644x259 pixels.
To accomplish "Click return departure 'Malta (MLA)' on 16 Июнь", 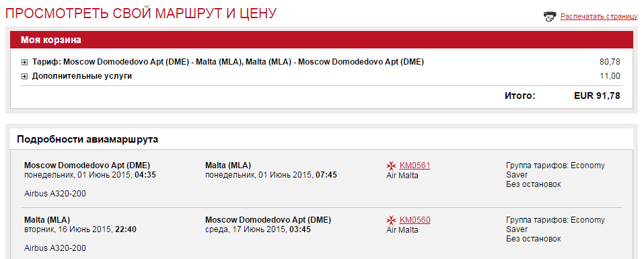I will [47, 220].
